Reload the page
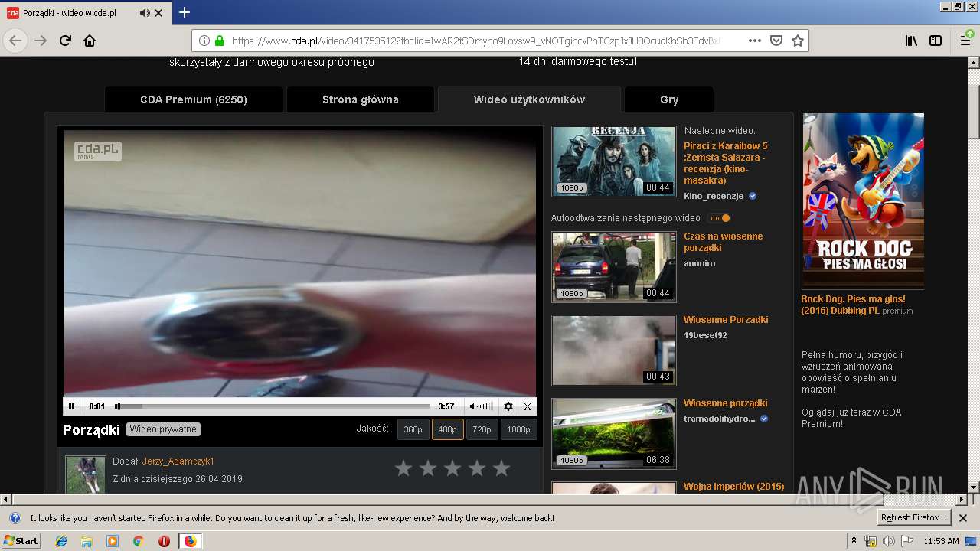Screen dimensions: 980x551 point(65,41)
